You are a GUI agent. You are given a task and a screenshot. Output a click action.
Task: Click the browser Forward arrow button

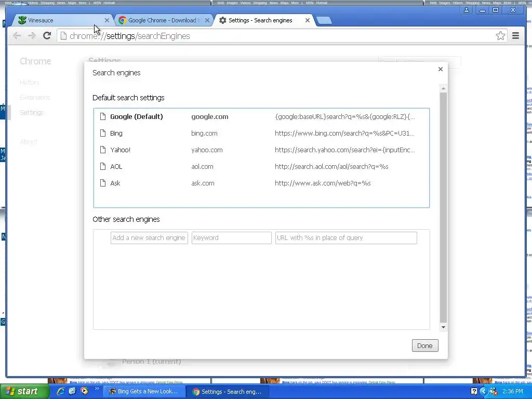click(x=32, y=36)
